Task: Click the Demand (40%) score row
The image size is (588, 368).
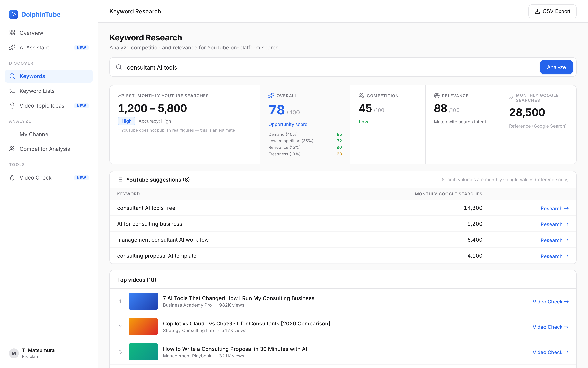Action: (305, 134)
